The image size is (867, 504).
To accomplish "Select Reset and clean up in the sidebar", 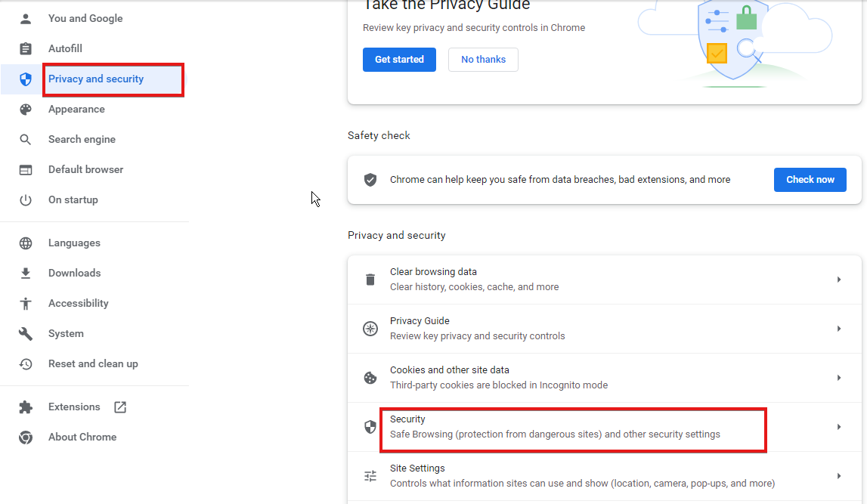I will pos(94,364).
